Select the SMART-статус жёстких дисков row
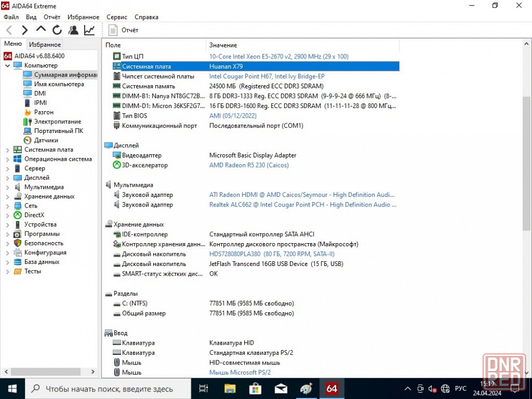The image size is (532, 399). (x=255, y=274)
